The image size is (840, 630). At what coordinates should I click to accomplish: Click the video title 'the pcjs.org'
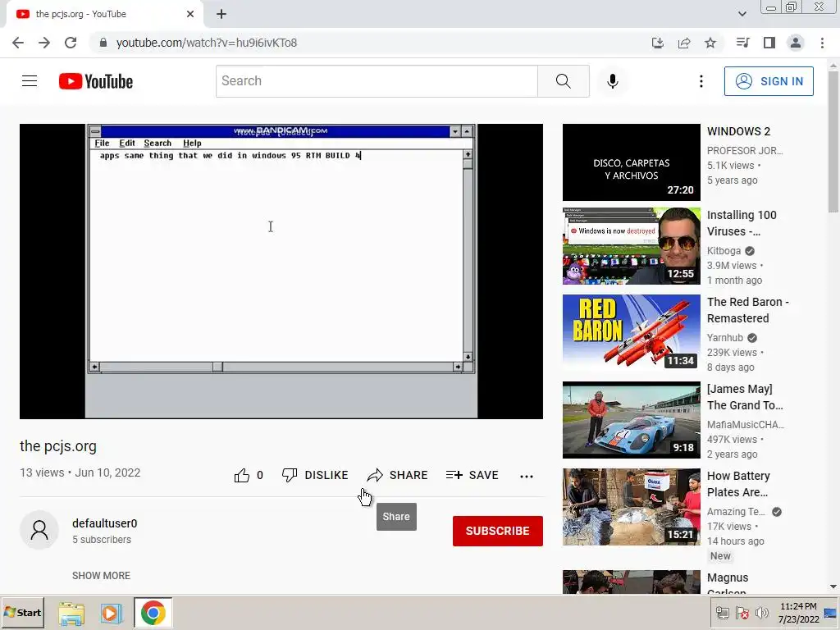pos(58,446)
